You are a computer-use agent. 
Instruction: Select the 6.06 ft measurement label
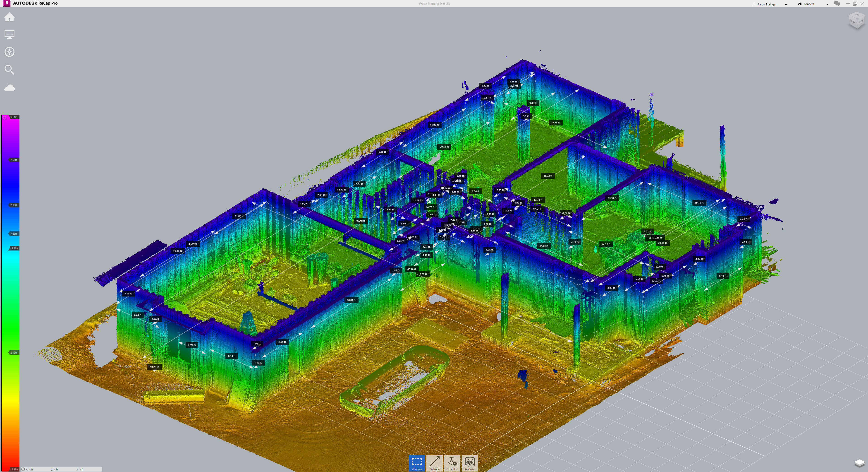coord(476,191)
